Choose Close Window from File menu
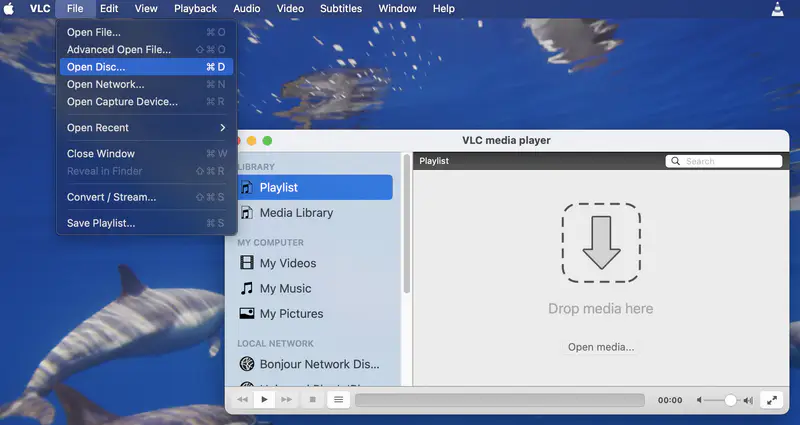The width and height of the screenshot is (800, 425). tap(146, 154)
